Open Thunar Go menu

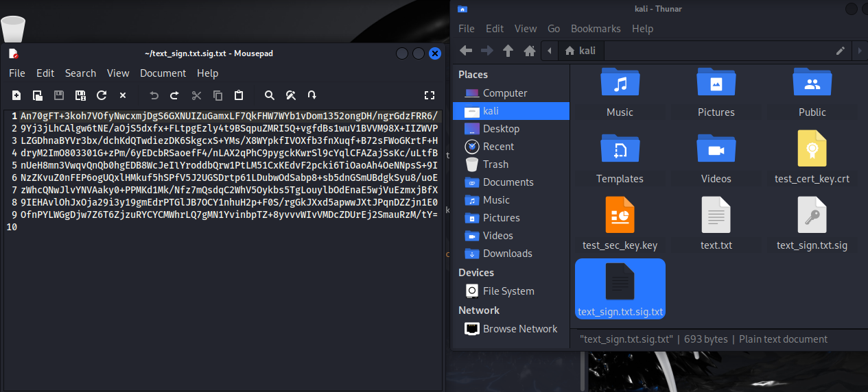[x=554, y=29]
